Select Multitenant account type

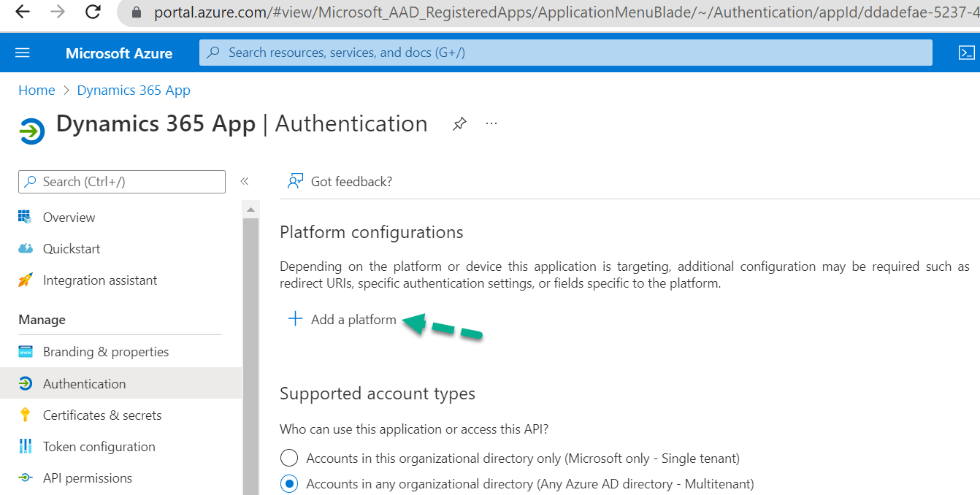click(289, 483)
